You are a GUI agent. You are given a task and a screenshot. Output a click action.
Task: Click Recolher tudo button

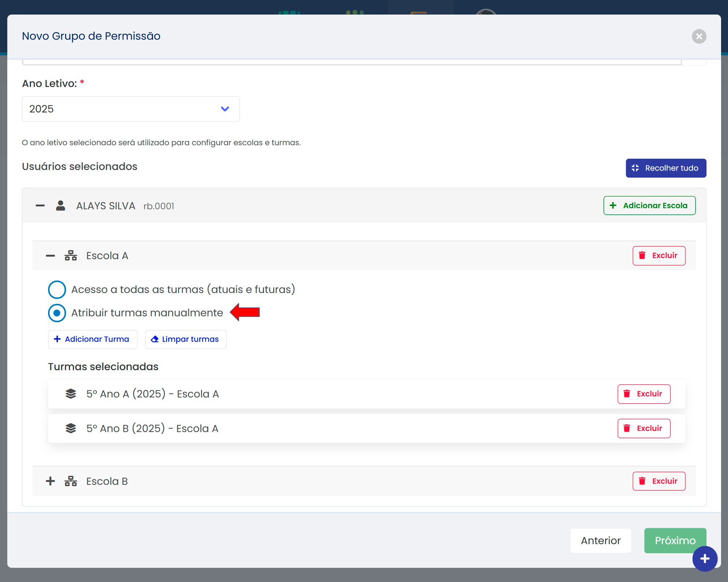[666, 168]
